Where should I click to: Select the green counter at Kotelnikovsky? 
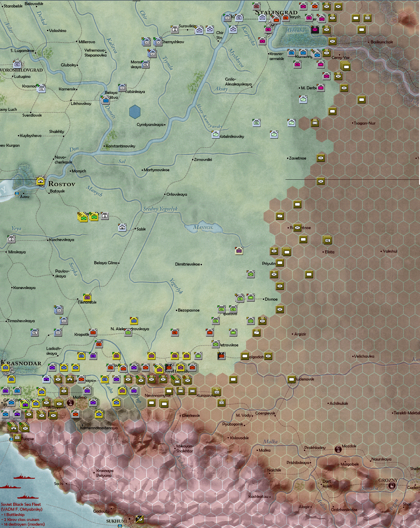point(216,134)
